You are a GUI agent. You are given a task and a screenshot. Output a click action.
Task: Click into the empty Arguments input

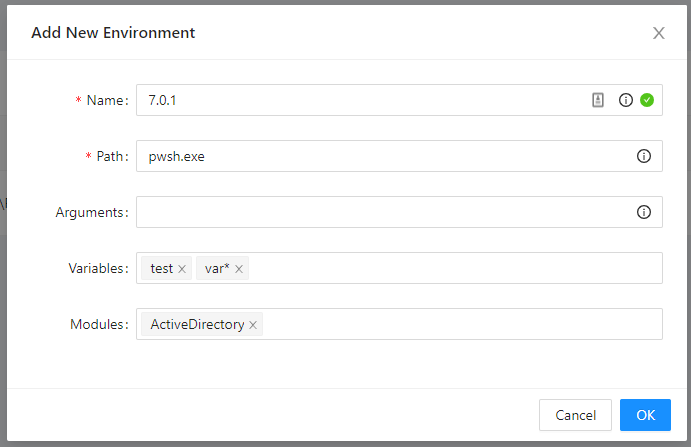click(x=383, y=212)
